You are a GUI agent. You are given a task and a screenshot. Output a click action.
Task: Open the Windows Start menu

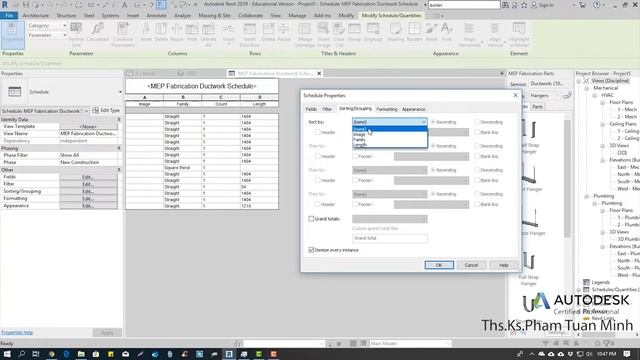point(7,354)
